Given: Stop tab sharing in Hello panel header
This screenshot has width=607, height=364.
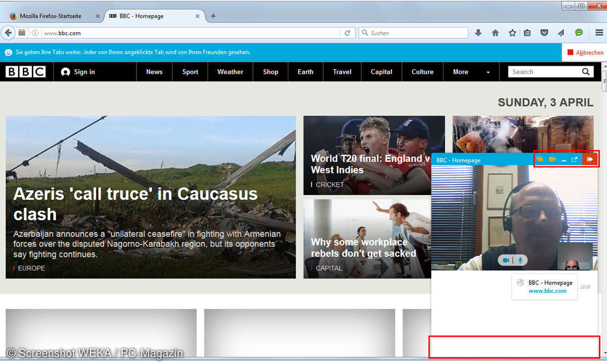Looking at the screenshot, I should tap(540, 159).
